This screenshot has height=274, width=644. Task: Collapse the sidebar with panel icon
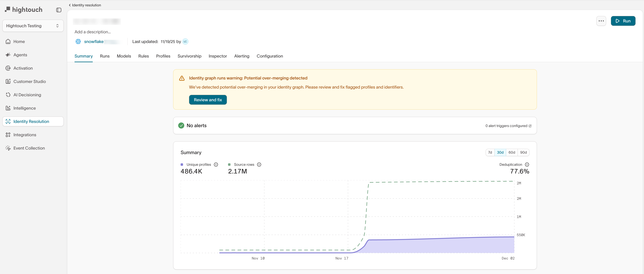(59, 10)
